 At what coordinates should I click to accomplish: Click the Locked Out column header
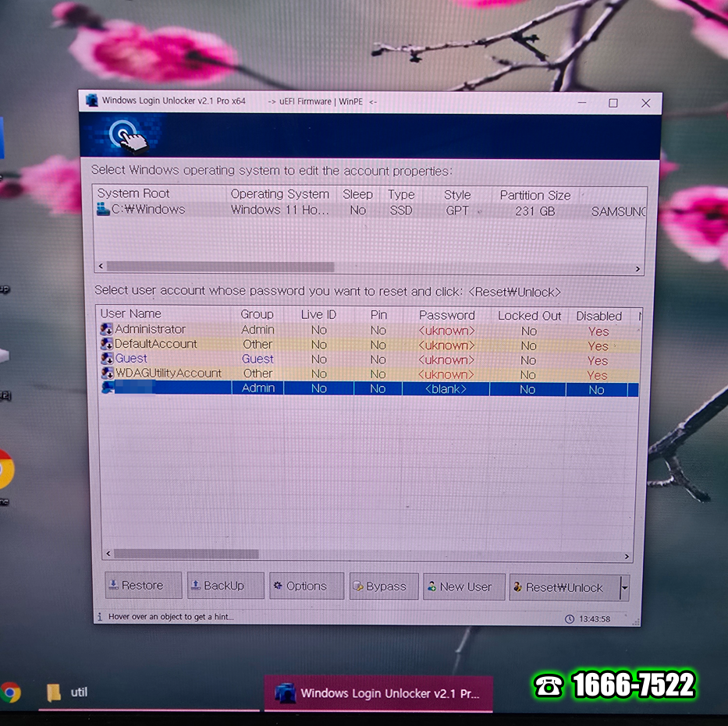click(529, 316)
